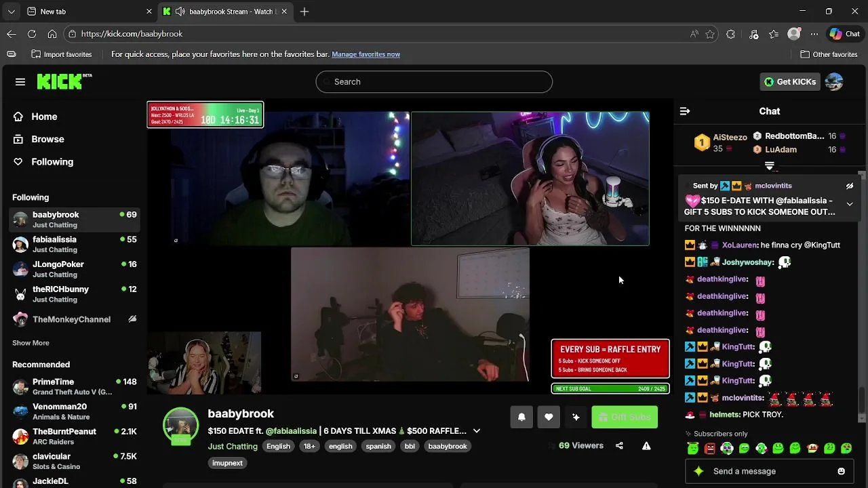Click the green sparkle chat icon
The height and width of the screenshot is (488, 868).
tap(699, 471)
